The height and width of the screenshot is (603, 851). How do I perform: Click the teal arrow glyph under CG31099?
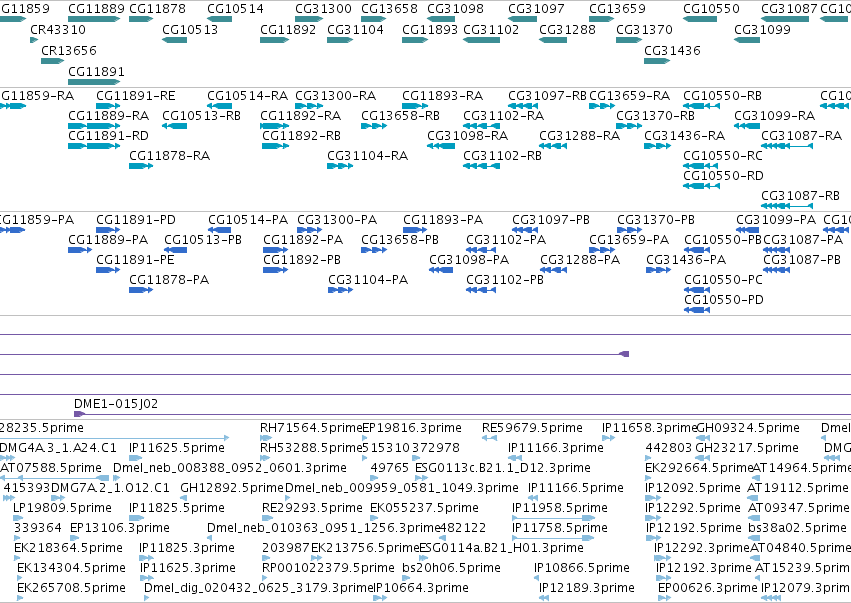pyautogui.click(x=747, y=40)
